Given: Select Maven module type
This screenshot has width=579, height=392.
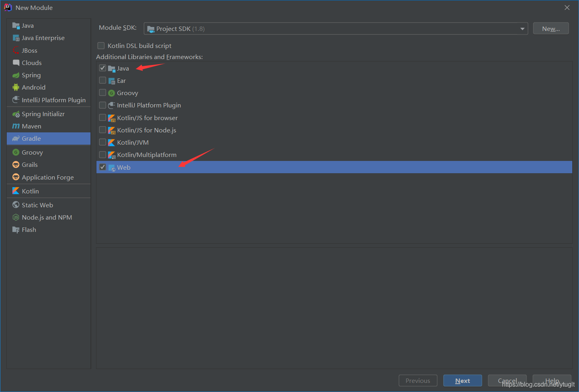Looking at the screenshot, I should (48, 126).
